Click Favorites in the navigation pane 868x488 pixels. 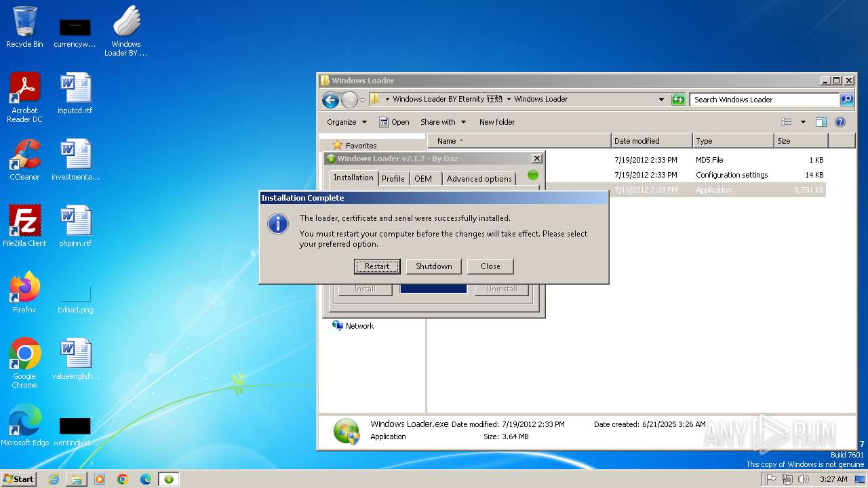pyautogui.click(x=354, y=146)
